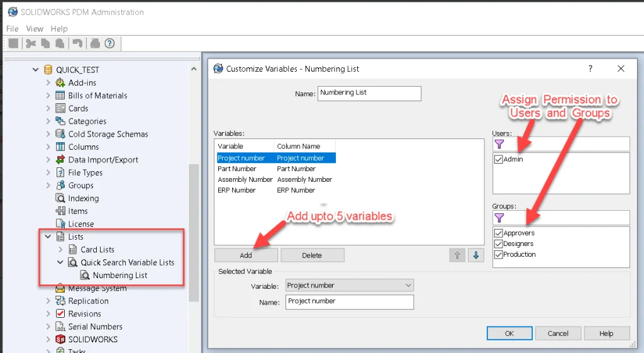
Task: Click the Undo toolbar icon
Action: 77,43
